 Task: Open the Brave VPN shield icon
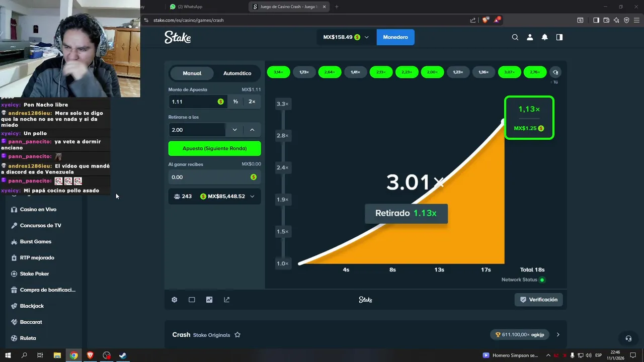click(626, 20)
